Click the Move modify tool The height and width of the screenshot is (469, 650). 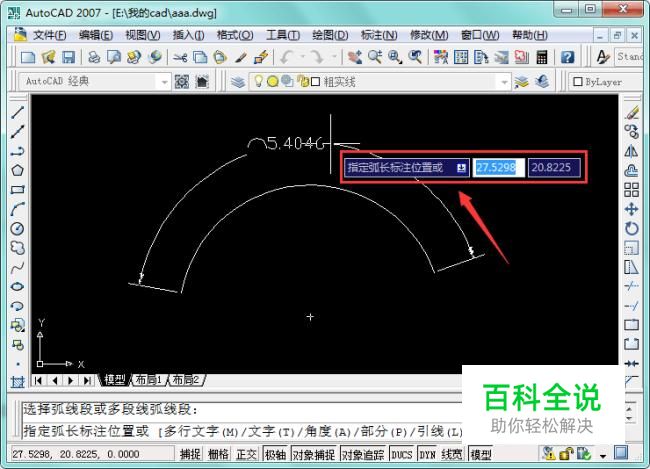pos(631,209)
